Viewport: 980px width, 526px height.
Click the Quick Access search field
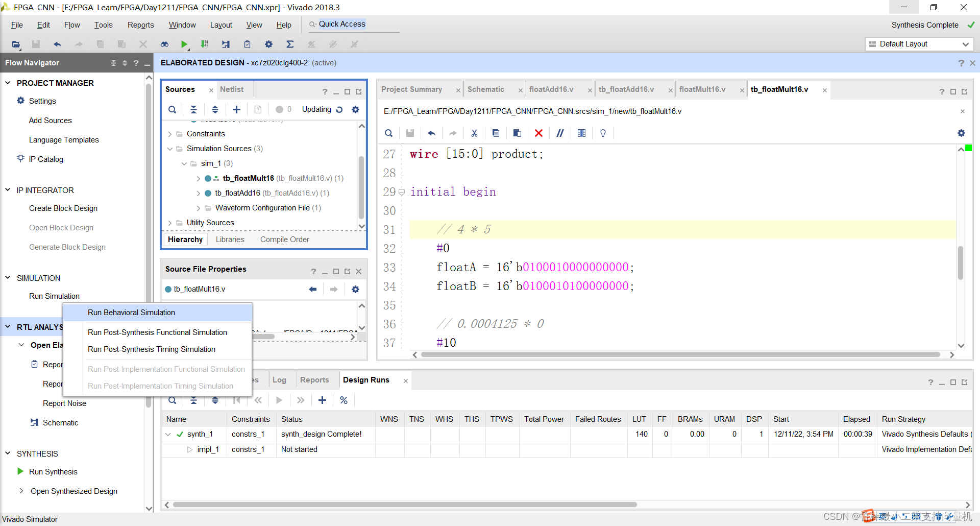(353, 25)
